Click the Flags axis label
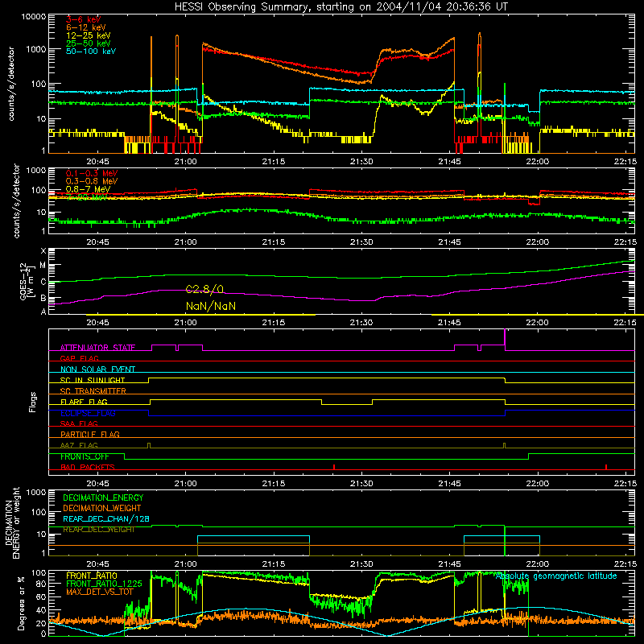 [32, 402]
